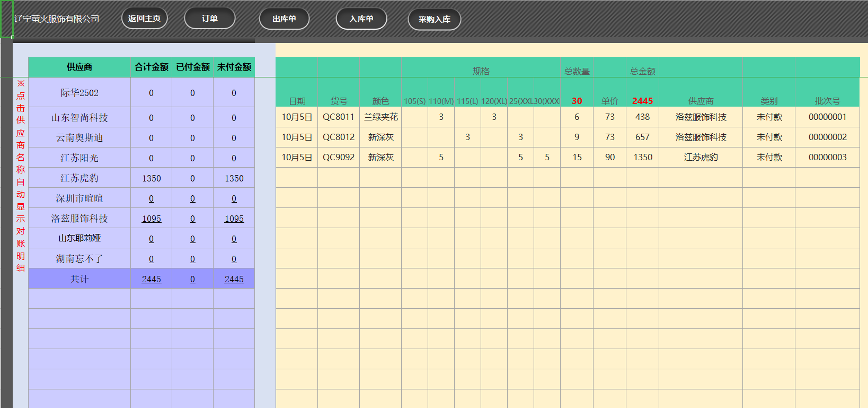Click 洛兹服饰科技 unpaid 1095 link

point(234,219)
